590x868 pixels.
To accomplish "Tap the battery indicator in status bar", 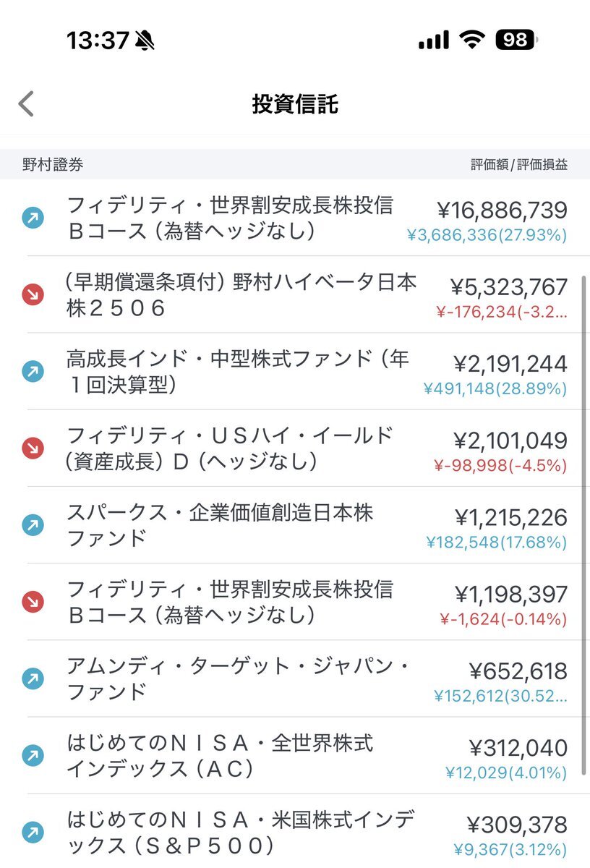I will pos(516,40).
